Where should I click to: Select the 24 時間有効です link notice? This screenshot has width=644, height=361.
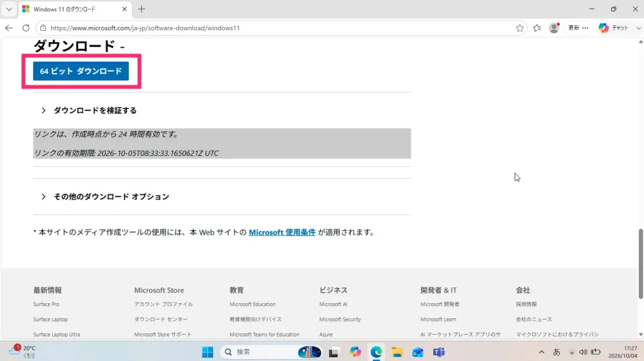tap(106, 135)
